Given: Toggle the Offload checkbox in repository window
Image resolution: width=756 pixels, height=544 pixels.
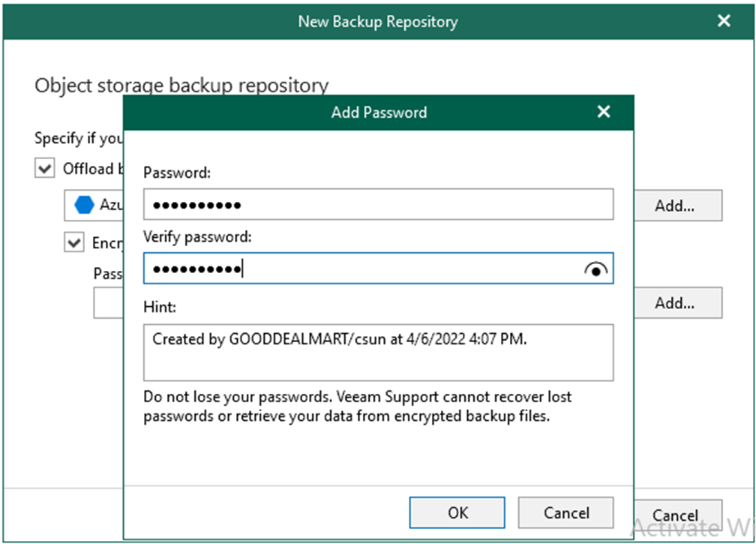Looking at the screenshot, I should tap(44, 168).
